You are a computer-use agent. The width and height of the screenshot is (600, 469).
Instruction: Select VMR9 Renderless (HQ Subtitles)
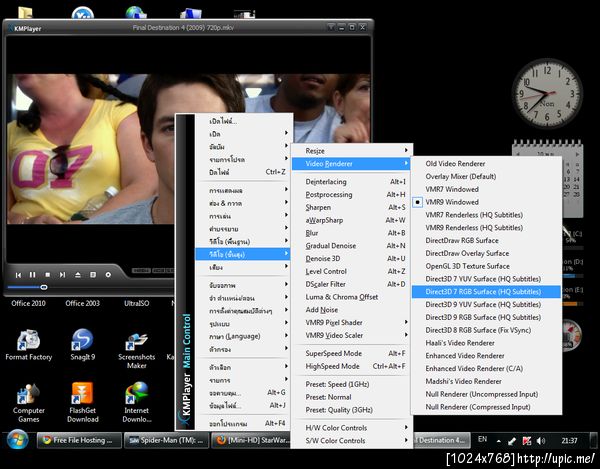point(486,228)
